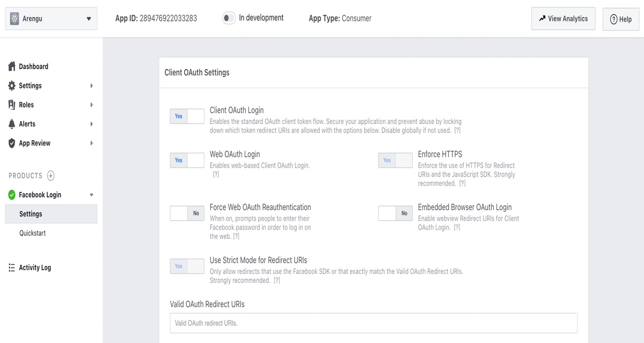The image size is (644, 343).
Task: Collapse the Facebook Login product menu
Action: [91, 195]
